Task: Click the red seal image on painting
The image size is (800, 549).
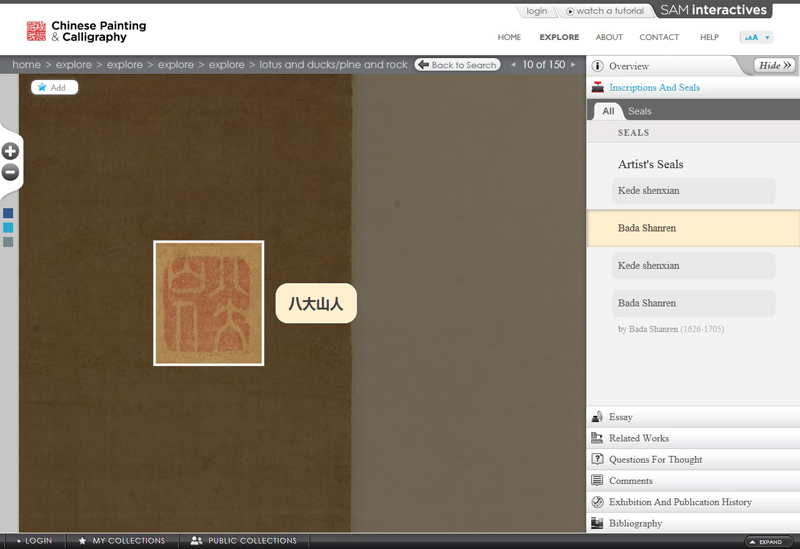Action: click(x=209, y=303)
